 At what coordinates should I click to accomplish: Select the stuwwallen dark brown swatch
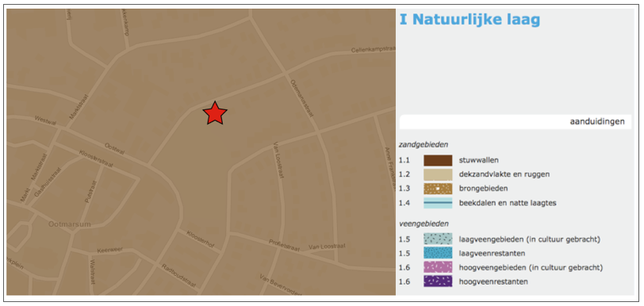[x=438, y=160]
